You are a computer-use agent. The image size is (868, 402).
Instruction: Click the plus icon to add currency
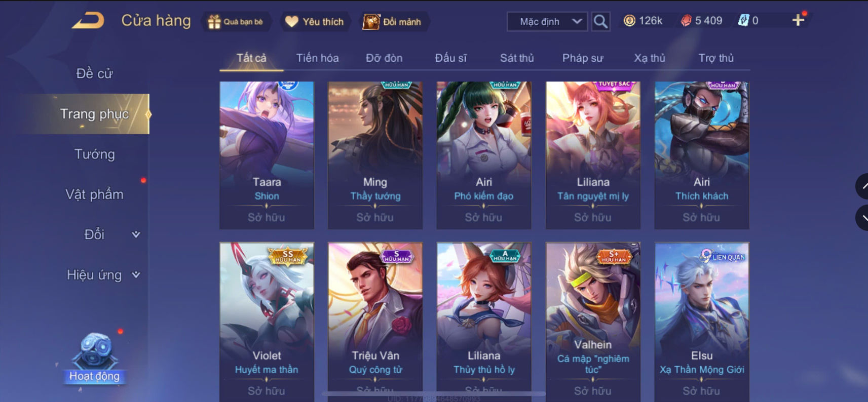coord(798,20)
